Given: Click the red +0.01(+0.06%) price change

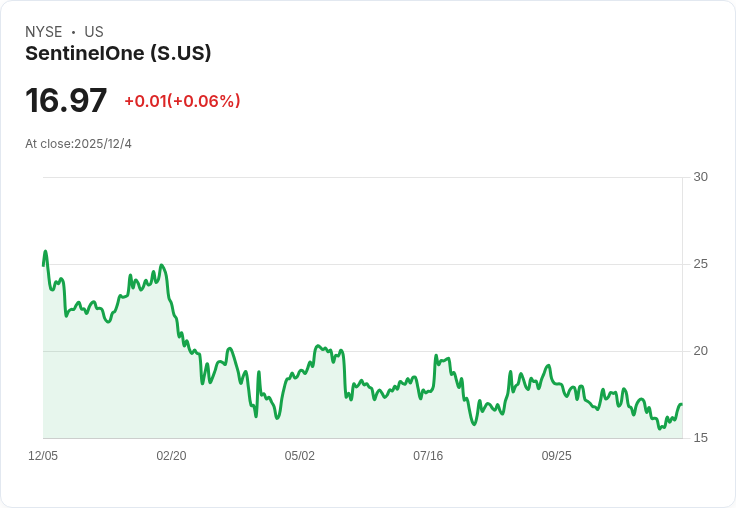Looking at the screenshot, I should pos(182,101).
